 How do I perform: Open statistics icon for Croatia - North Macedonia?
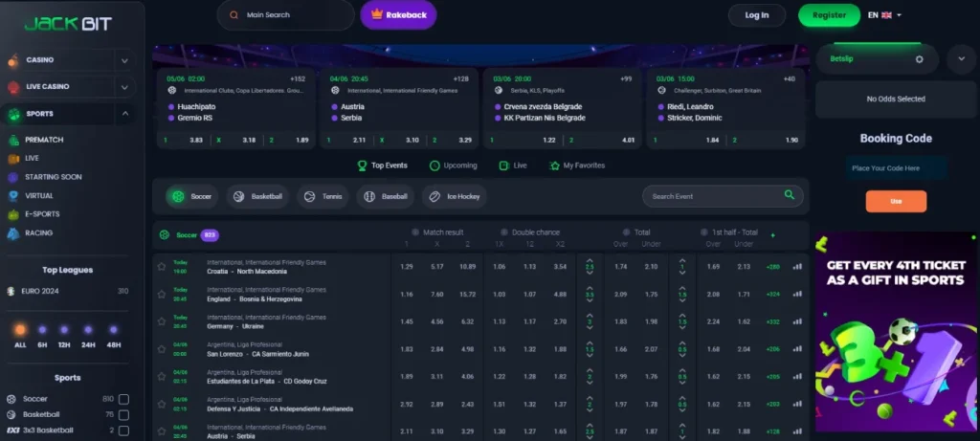(x=797, y=267)
